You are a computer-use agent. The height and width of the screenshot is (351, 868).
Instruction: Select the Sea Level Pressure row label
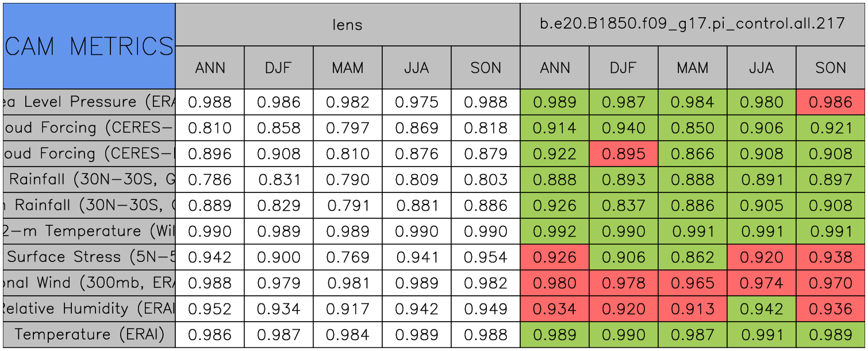pos(89,102)
